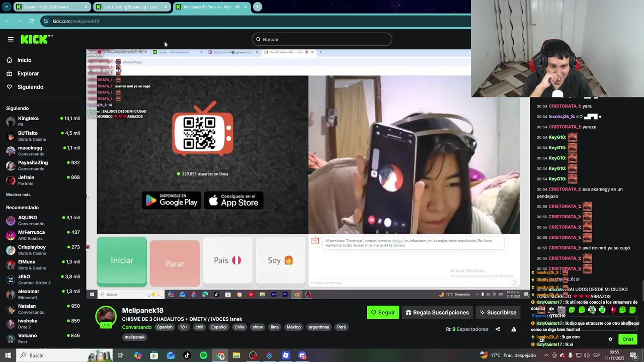Open ElMune's Slots & Casino channel

pos(43,264)
